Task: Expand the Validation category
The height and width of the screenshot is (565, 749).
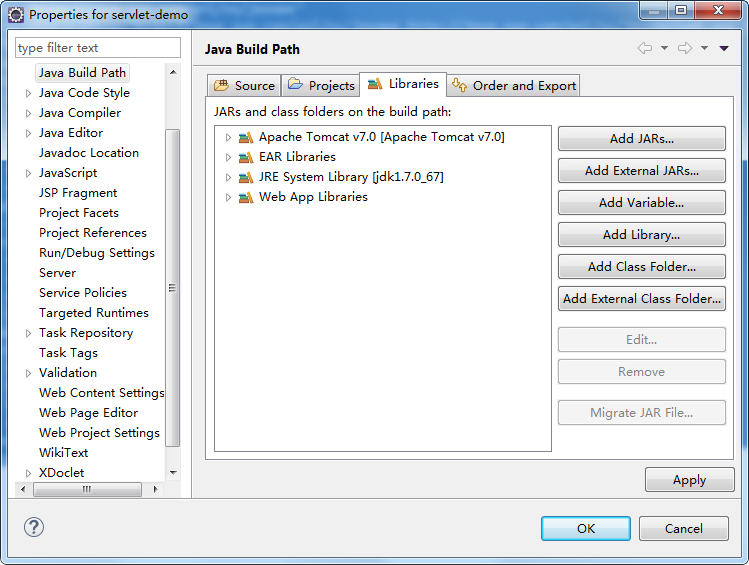Action: click(28, 373)
